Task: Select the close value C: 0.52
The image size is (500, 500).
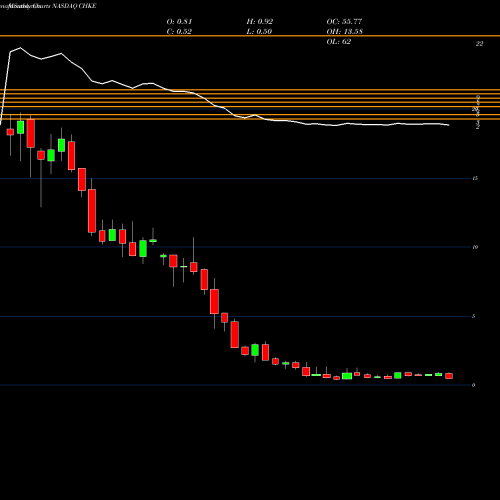Action: pyautogui.click(x=179, y=32)
